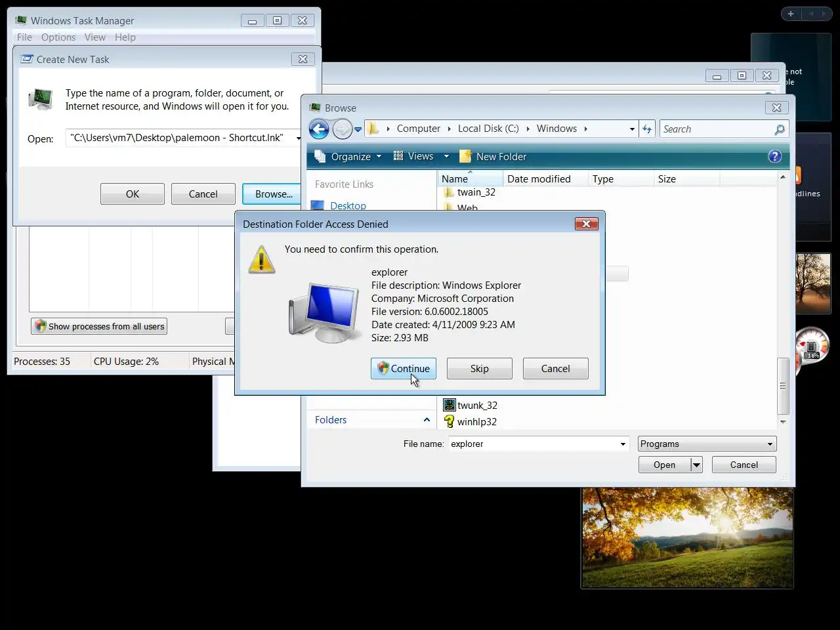Click scroll down arrow in the file list
Screen dimensions: 840x630
click(x=783, y=422)
